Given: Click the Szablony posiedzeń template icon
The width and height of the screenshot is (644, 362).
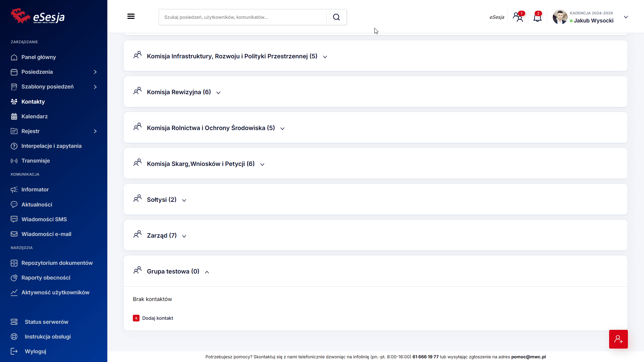Looking at the screenshot, I should tap(14, 87).
